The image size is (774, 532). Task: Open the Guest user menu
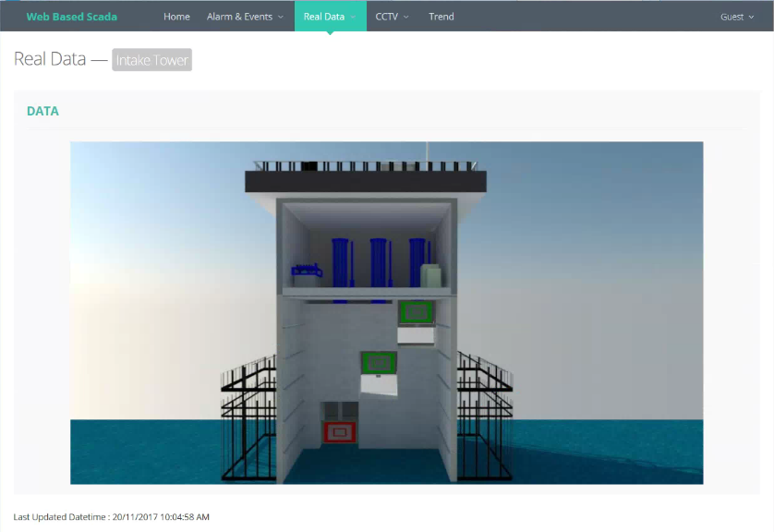coord(737,17)
